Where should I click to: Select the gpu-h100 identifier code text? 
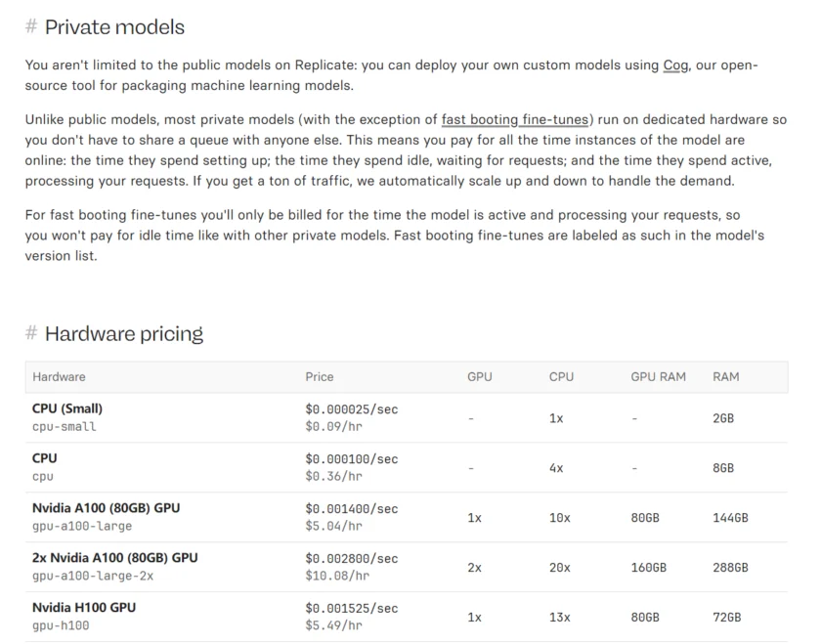tap(57, 625)
